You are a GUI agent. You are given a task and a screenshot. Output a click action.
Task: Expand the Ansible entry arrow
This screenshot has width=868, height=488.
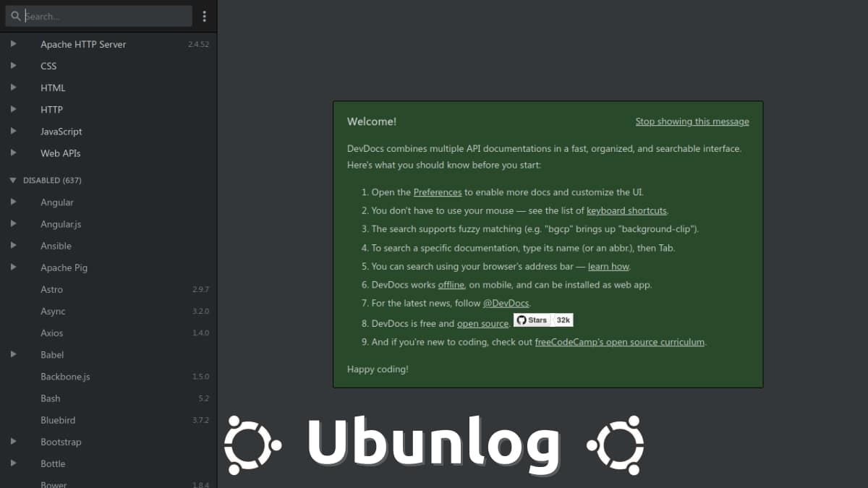pyautogui.click(x=13, y=246)
